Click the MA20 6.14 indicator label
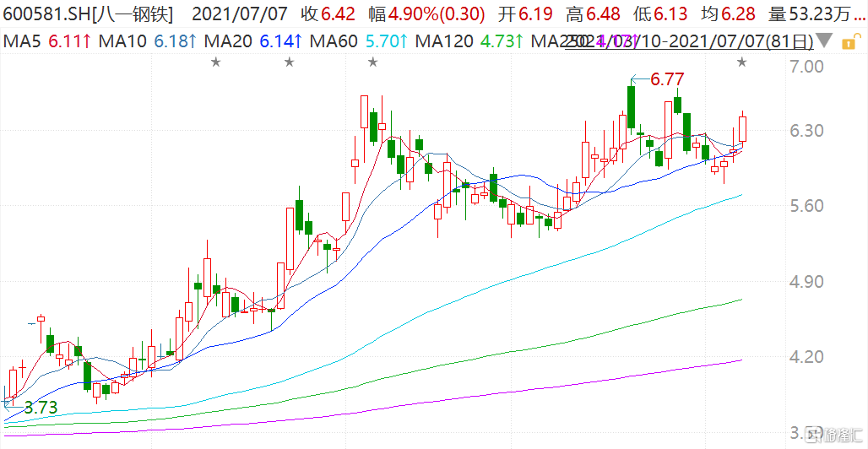Image resolution: width=868 pixels, height=449 pixels. [253, 41]
